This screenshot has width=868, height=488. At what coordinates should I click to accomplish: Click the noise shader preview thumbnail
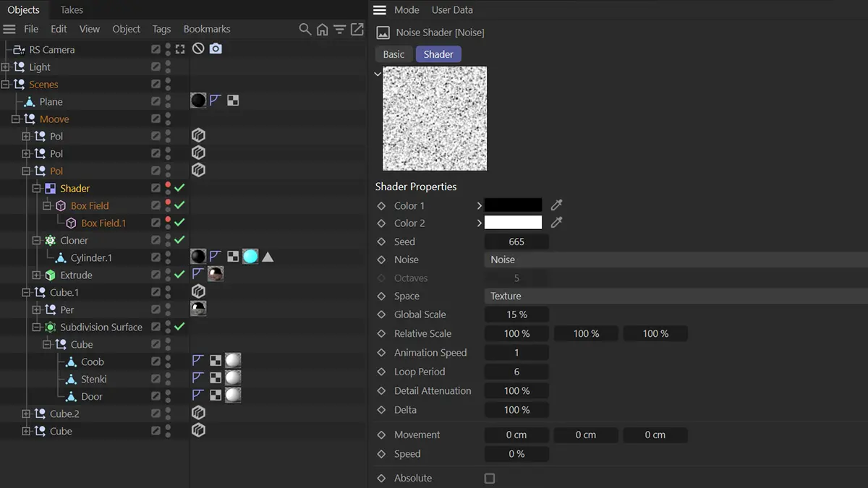[x=435, y=119]
